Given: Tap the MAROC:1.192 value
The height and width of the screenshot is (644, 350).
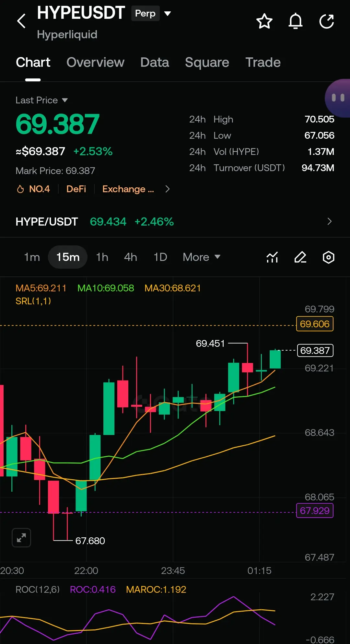Looking at the screenshot, I should [x=156, y=589].
